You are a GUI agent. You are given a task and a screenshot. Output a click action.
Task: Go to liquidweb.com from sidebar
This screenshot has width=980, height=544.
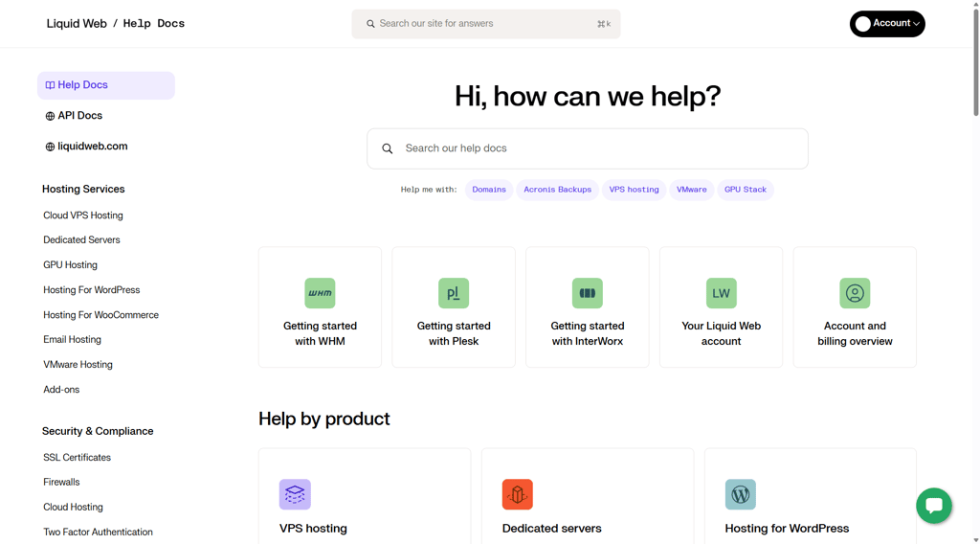tap(93, 147)
